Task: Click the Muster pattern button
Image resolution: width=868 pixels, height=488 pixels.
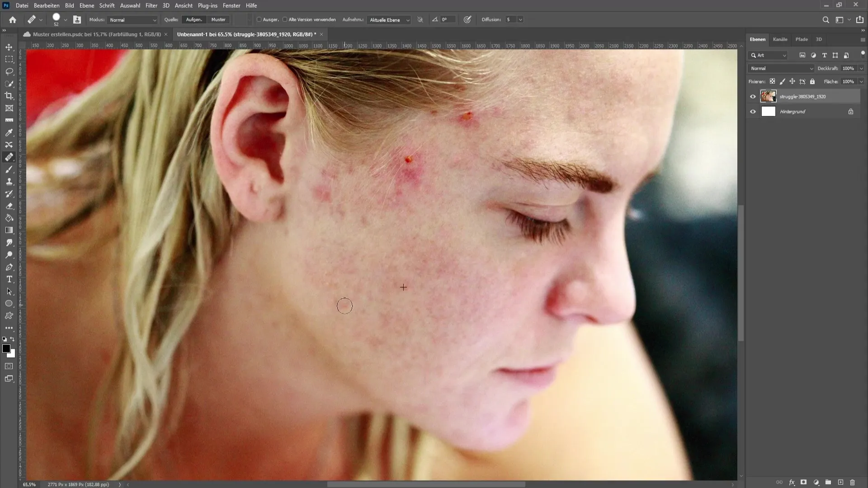Action: [x=219, y=20]
